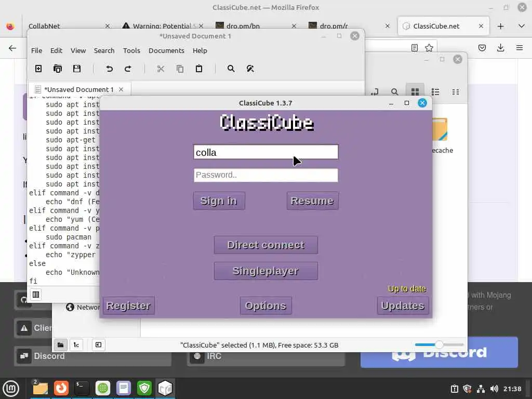Click the Sign in button in ClassiCube

point(219,201)
